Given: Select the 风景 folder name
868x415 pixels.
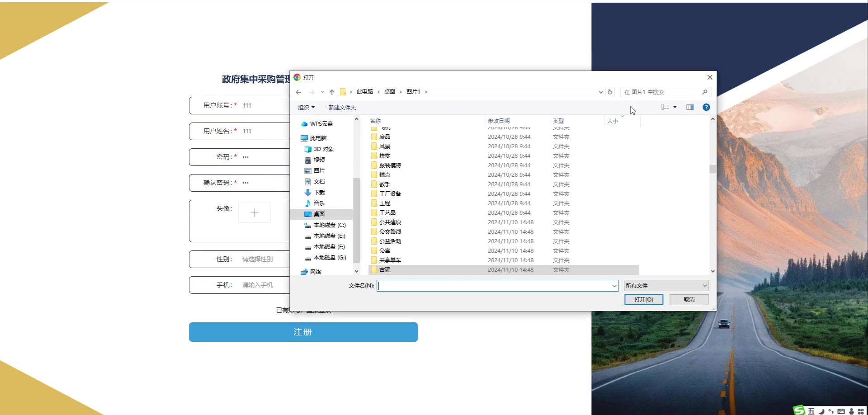Looking at the screenshot, I should [x=385, y=146].
